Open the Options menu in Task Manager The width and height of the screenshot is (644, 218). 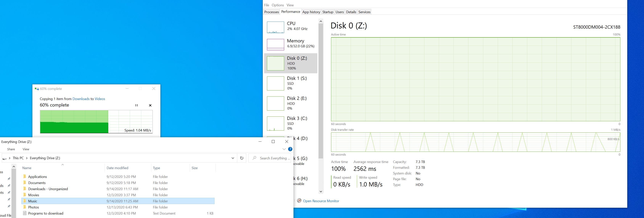tap(277, 5)
